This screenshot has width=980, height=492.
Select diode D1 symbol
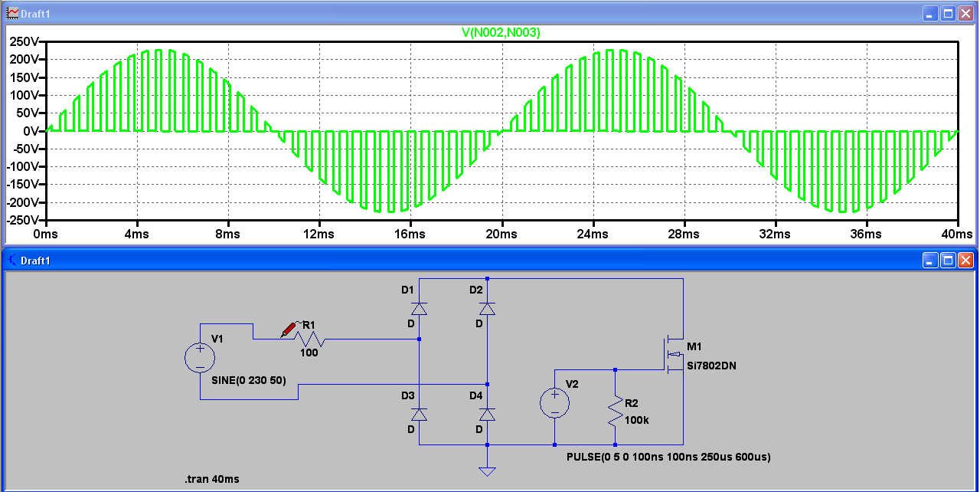click(x=419, y=308)
